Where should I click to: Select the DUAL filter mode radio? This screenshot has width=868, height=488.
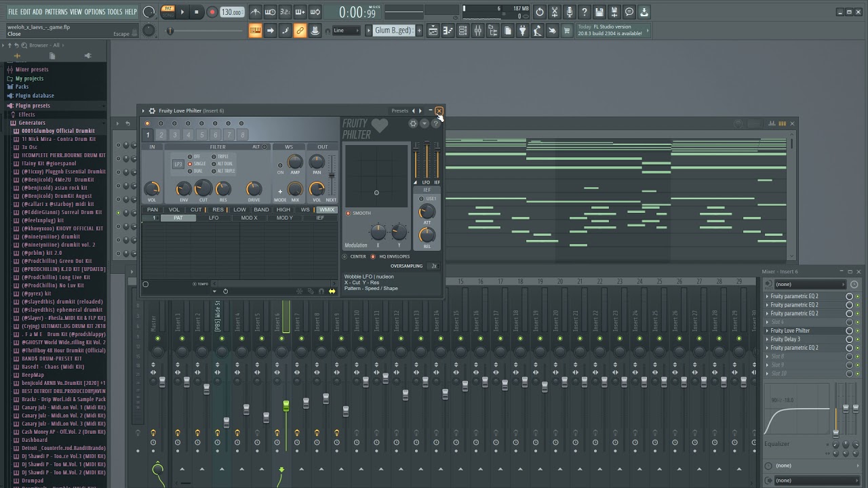pos(190,171)
